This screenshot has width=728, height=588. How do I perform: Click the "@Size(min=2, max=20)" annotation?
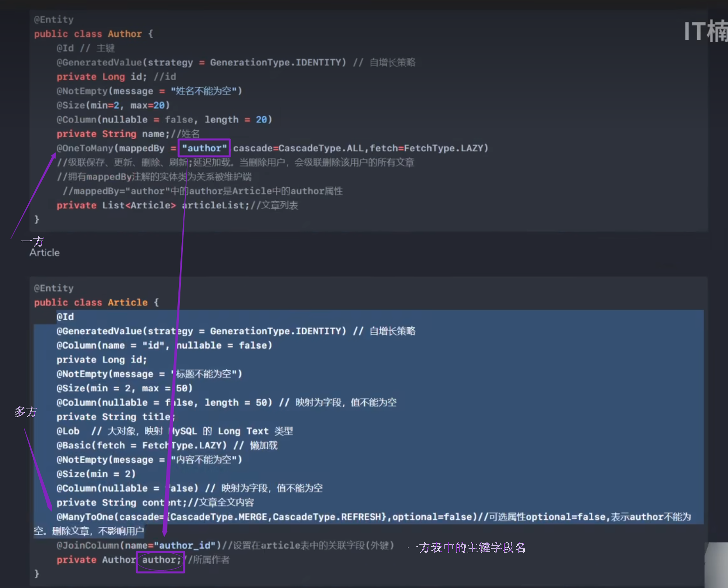point(113,105)
